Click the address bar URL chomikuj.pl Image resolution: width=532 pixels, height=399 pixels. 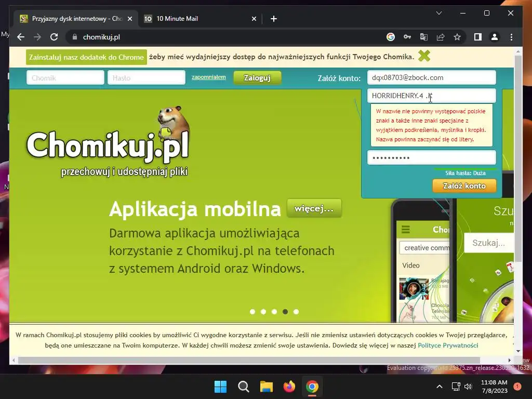[101, 37]
